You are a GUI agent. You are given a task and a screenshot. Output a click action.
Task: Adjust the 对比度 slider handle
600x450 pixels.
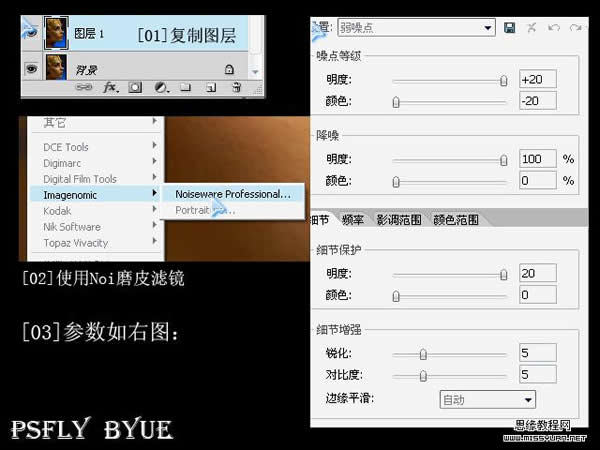[423, 376]
